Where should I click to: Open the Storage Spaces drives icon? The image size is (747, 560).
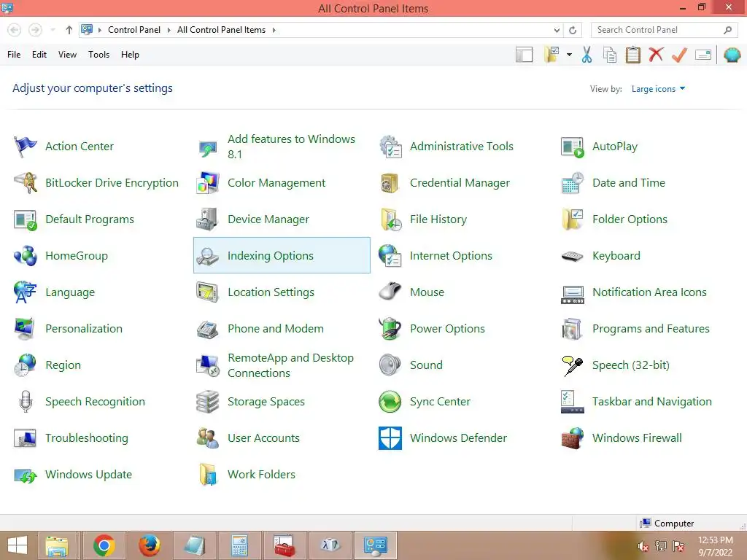tap(207, 402)
